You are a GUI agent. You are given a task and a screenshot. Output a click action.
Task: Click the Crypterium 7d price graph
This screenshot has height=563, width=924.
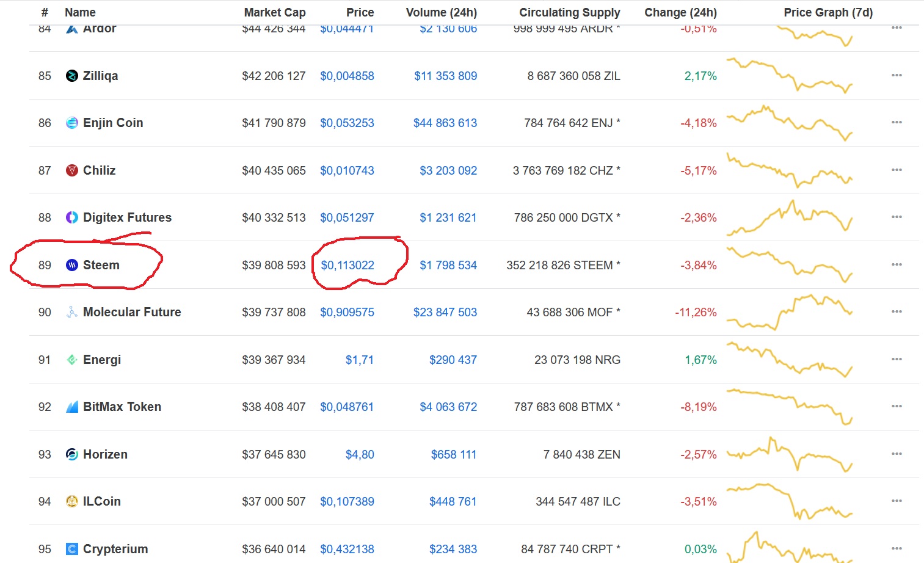(x=789, y=548)
